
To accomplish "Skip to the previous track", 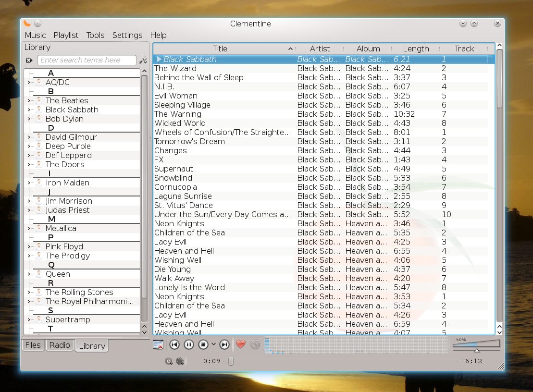I will pyautogui.click(x=174, y=344).
